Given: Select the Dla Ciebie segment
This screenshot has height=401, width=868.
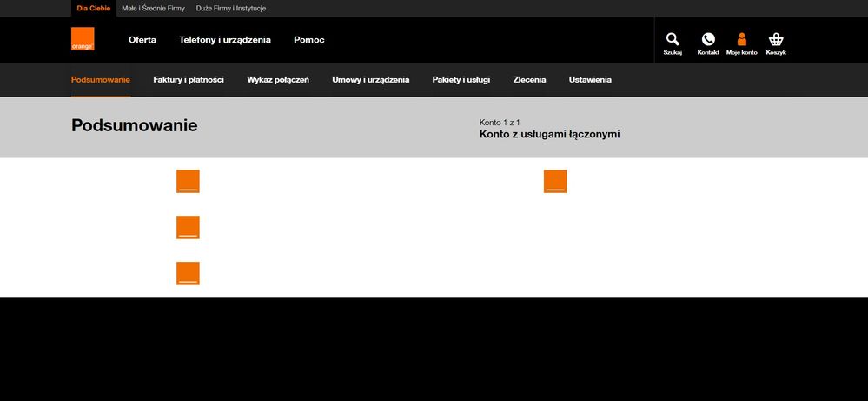Looking at the screenshot, I should click(x=94, y=8).
